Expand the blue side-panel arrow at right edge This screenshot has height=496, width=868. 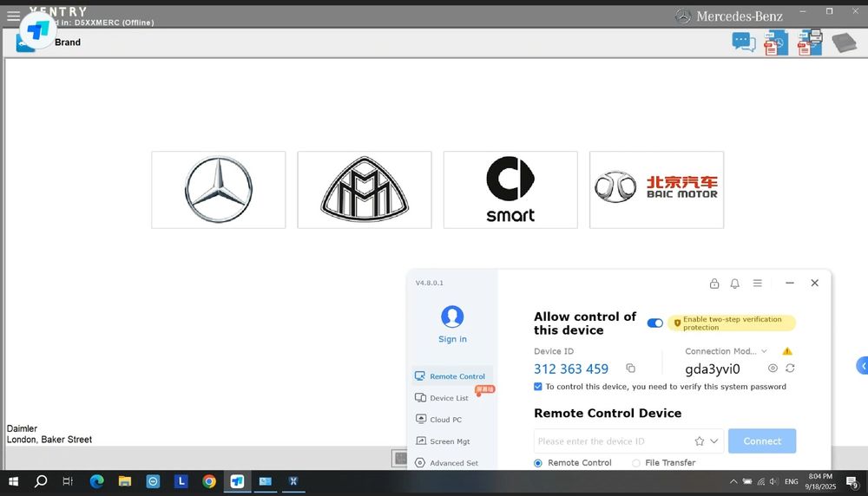click(863, 366)
